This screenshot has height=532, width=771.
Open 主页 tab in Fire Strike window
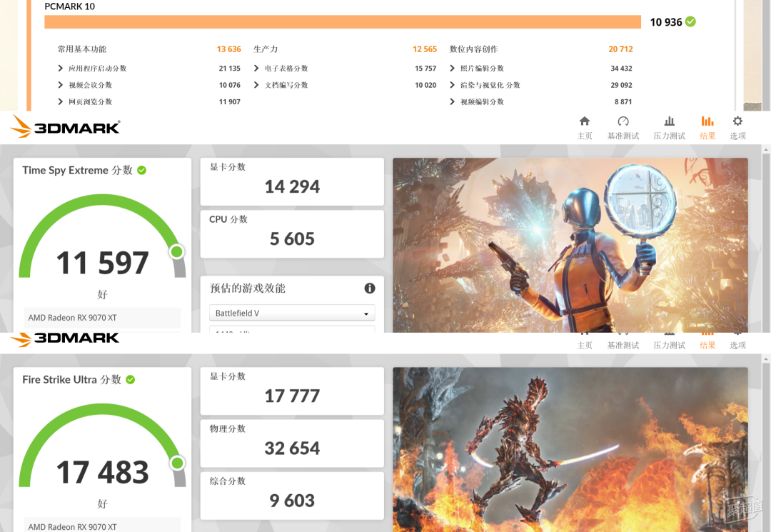click(x=584, y=345)
